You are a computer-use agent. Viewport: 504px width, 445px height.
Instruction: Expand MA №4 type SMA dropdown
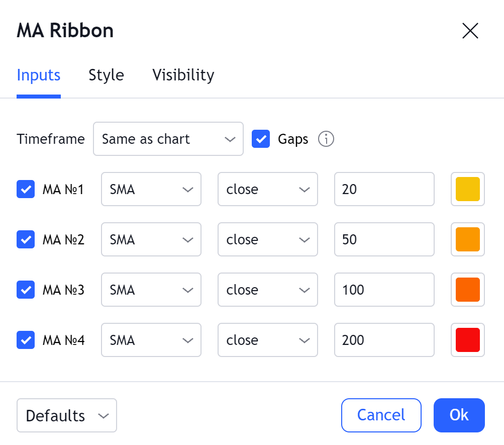tap(151, 340)
